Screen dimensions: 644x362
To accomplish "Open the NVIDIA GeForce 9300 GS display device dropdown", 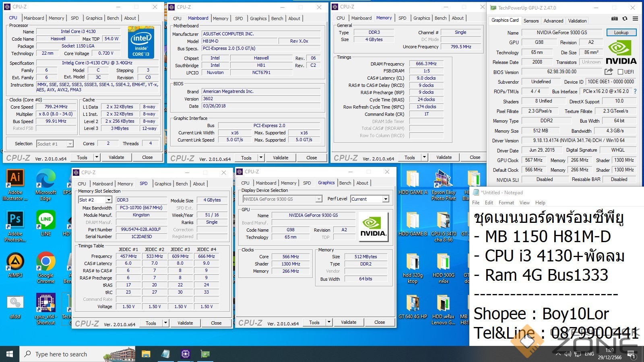I will [318, 199].
